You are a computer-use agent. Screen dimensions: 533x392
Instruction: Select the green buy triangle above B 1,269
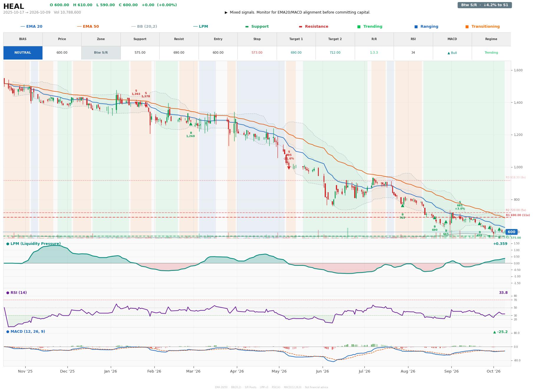[191, 124]
